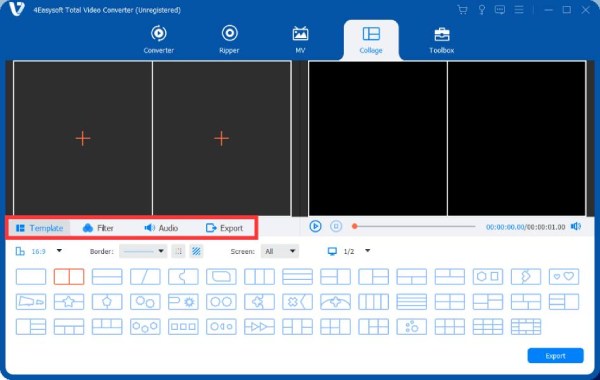Select the three small dots template

click(412, 327)
